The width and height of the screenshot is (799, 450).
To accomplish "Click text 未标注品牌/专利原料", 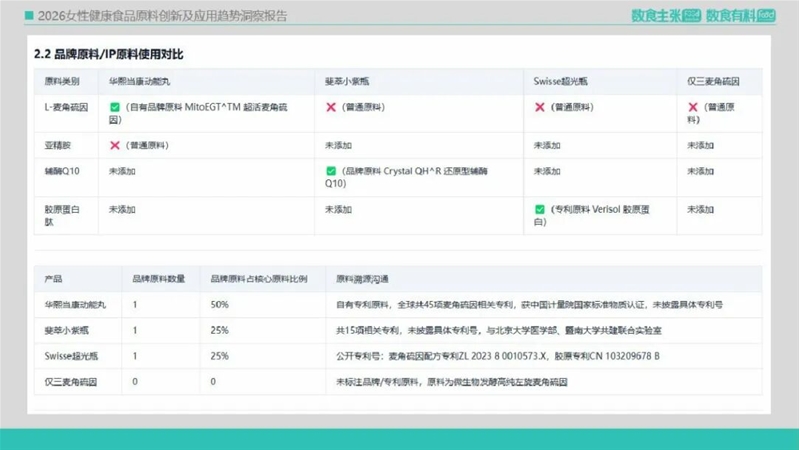I will tap(377, 382).
